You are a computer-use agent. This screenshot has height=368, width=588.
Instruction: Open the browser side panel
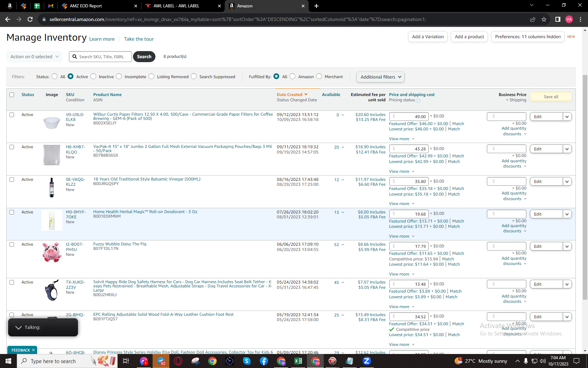pyautogui.click(x=558, y=19)
